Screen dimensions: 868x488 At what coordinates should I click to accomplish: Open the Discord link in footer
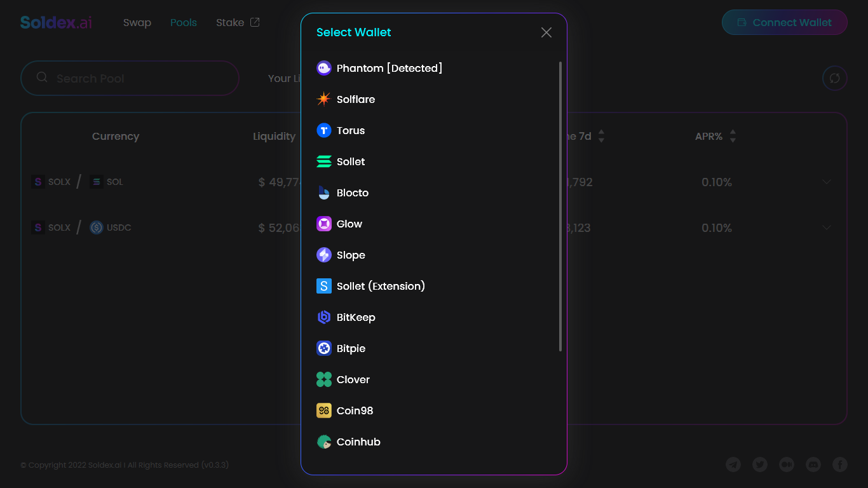(x=813, y=464)
